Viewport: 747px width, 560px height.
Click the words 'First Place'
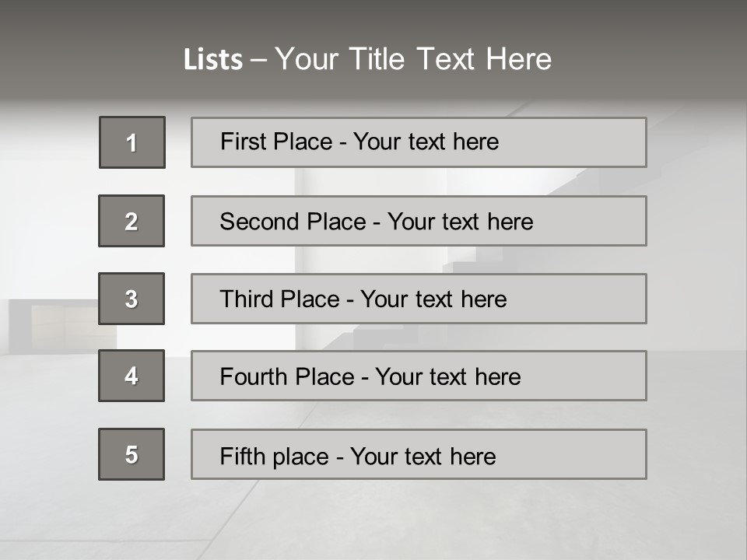276,142
